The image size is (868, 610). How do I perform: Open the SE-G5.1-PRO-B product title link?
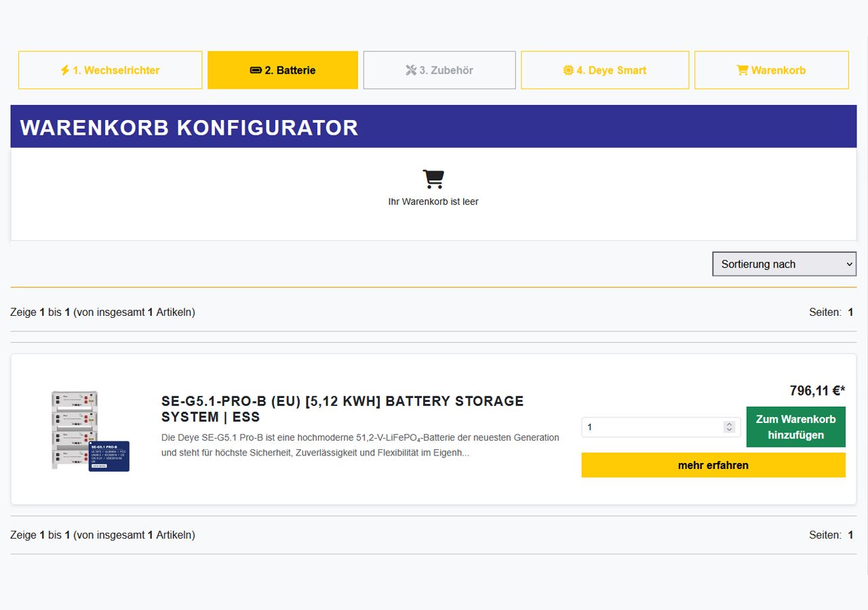point(342,409)
